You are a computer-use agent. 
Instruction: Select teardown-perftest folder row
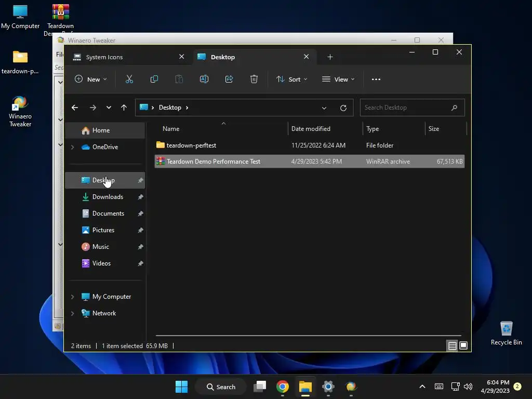pos(310,145)
